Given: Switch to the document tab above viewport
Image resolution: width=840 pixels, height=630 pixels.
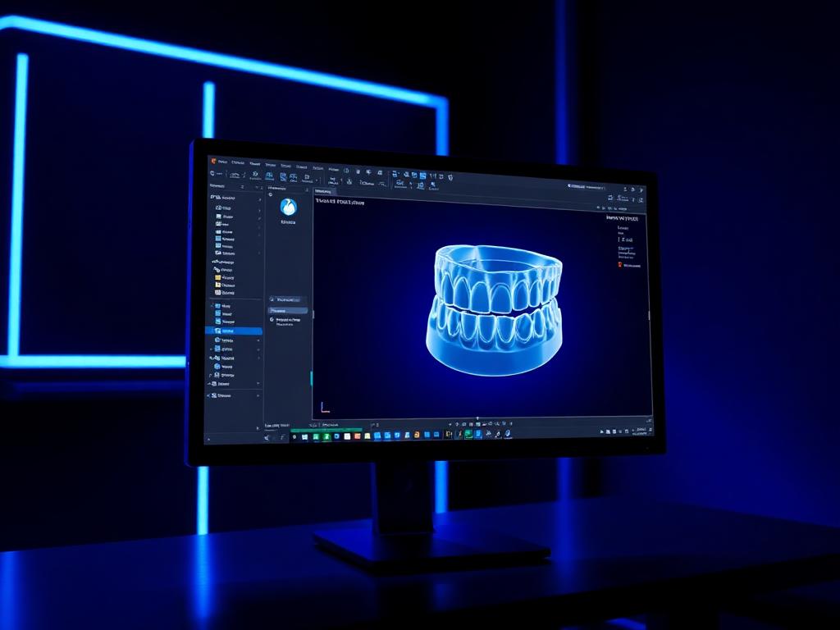Looking at the screenshot, I should 323,191.
